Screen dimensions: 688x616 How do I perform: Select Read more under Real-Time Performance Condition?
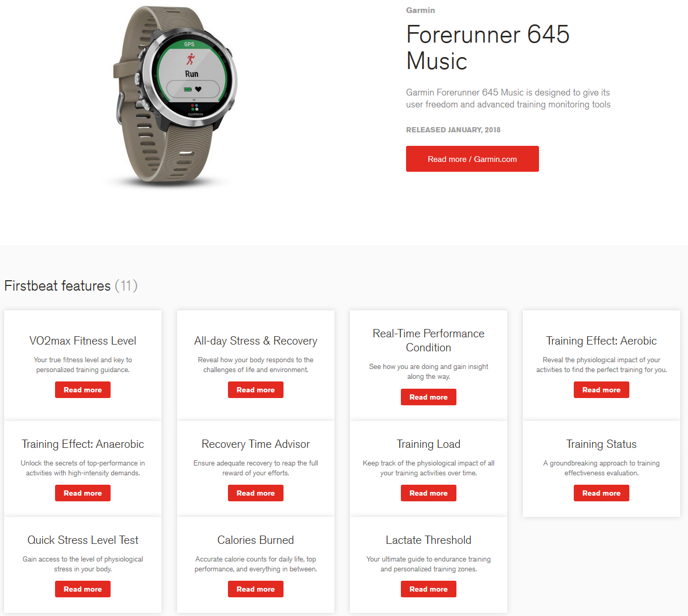428,397
